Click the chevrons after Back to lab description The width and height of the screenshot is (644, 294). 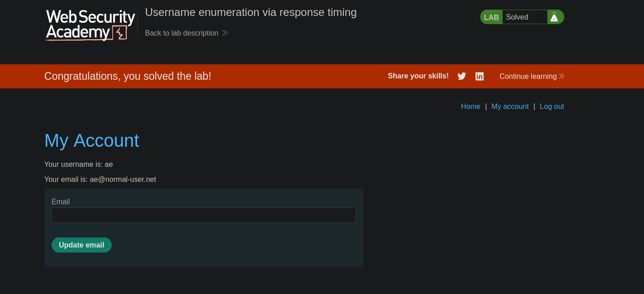tap(225, 33)
